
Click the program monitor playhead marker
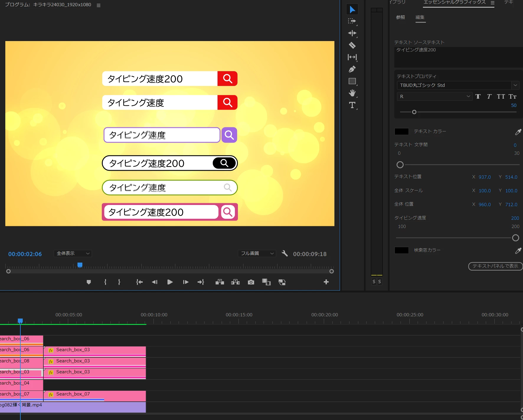pyautogui.click(x=80, y=265)
